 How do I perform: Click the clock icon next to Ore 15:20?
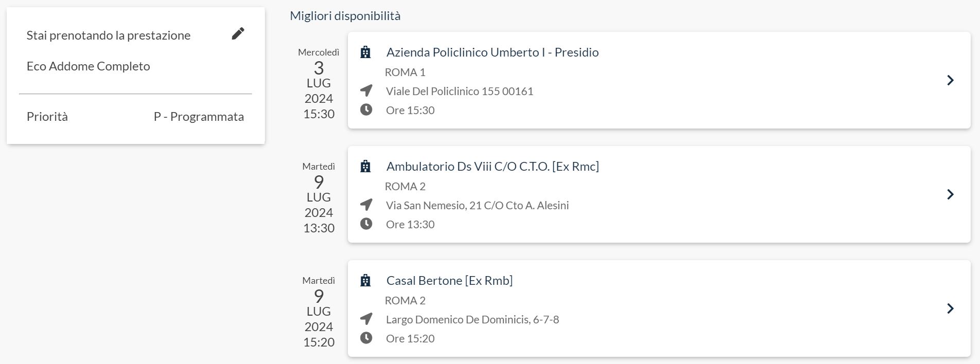click(x=366, y=338)
